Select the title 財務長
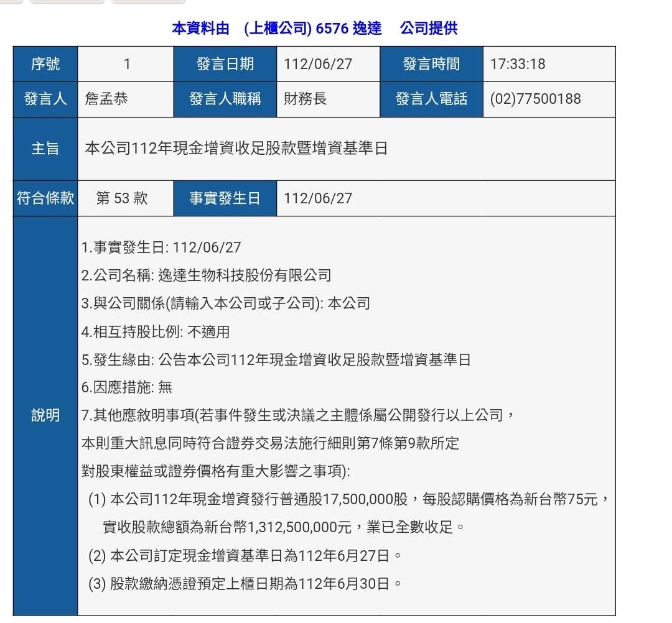This screenshot has width=672, height=623. pos(305,99)
